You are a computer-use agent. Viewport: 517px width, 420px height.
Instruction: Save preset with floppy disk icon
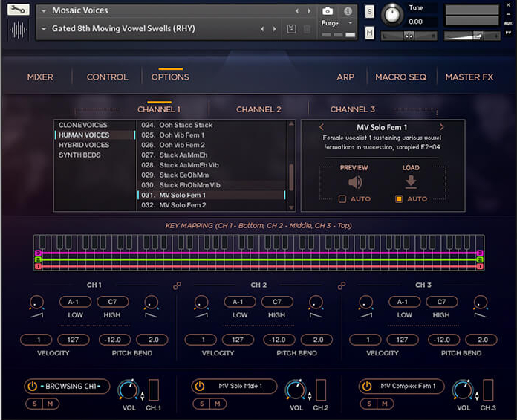coord(291,29)
